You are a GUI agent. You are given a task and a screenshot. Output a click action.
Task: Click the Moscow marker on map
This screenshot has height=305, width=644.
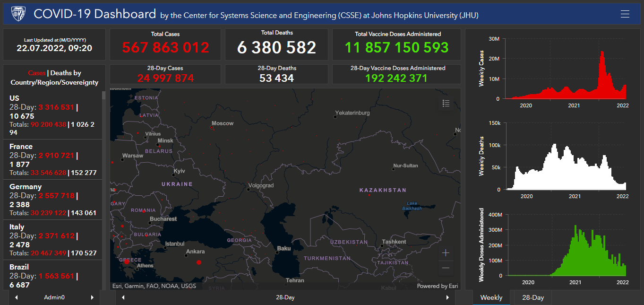[212, 127]
